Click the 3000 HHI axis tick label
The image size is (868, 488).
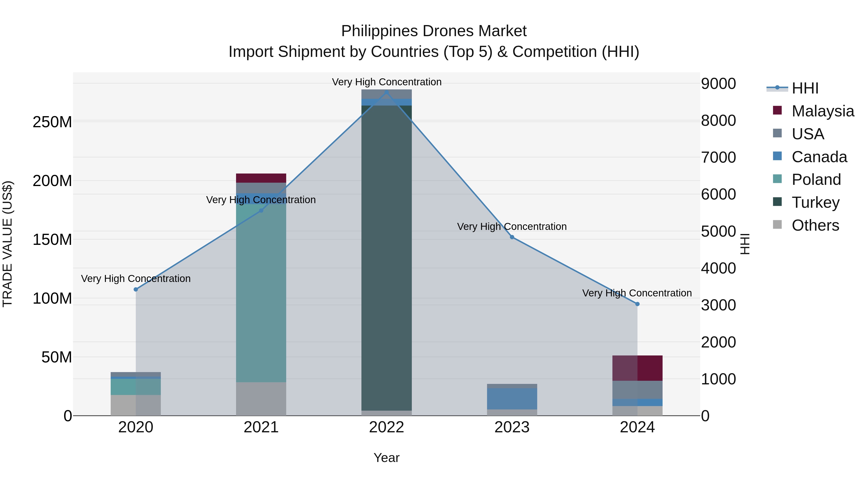[x=719, y=305]
